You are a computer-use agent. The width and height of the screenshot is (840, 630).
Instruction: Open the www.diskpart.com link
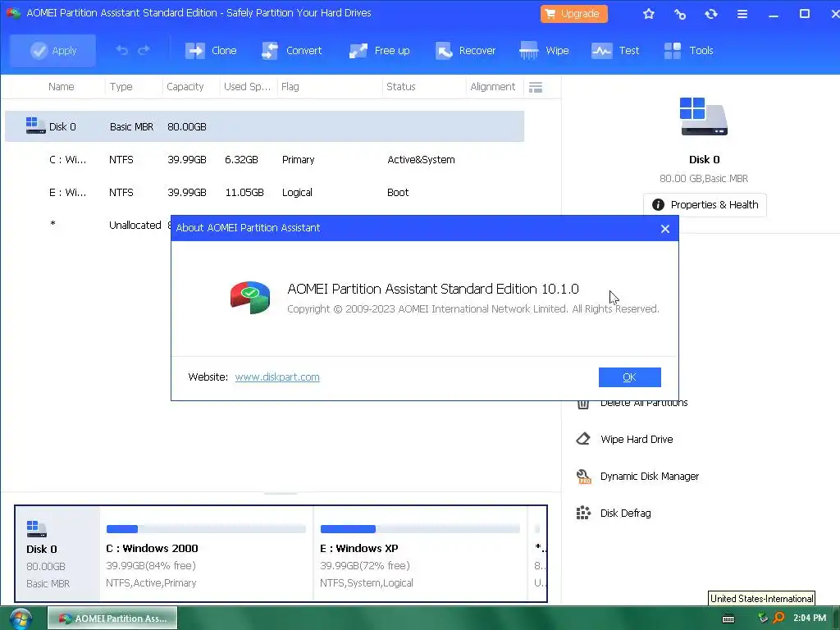click(277, 377)
